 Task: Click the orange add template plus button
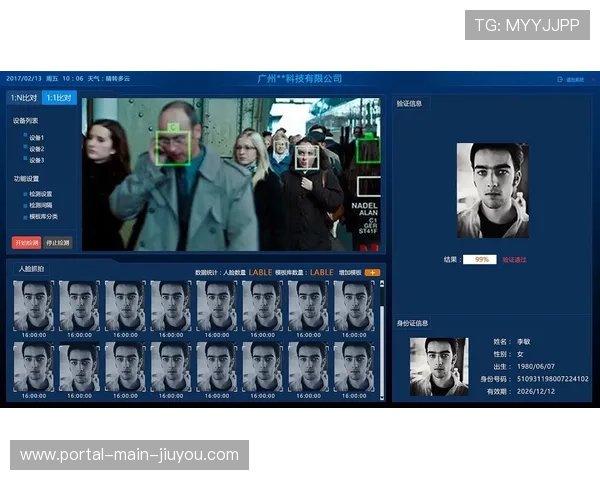click(373, 272)
